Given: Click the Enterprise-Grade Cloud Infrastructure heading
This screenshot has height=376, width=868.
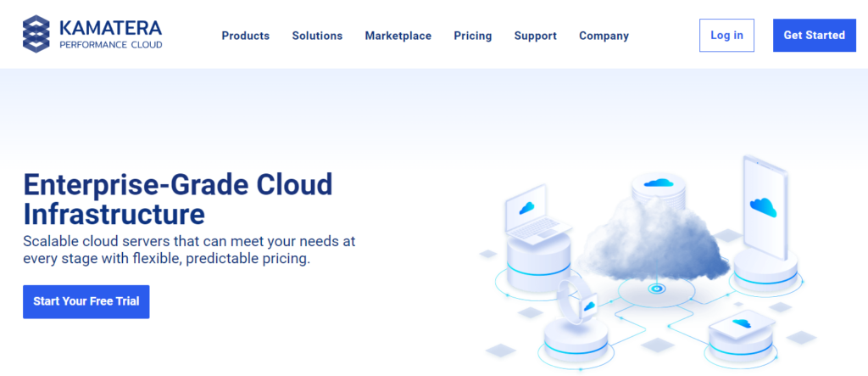Looking at the screenshot, I should pos(178,198).
